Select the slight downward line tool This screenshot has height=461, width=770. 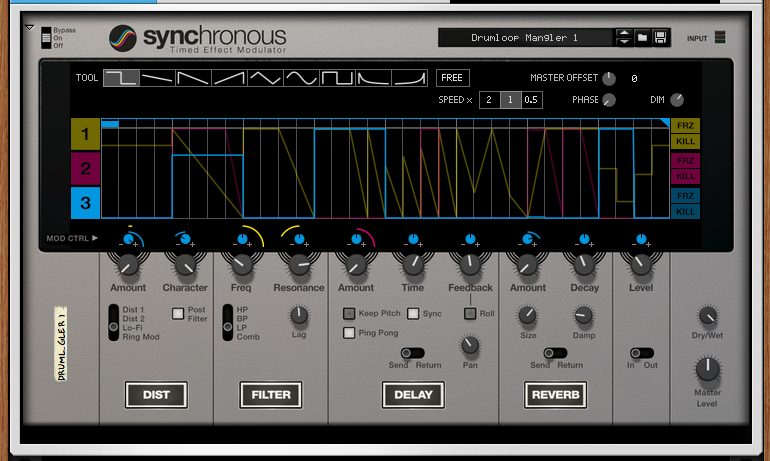pyautogui.click(x=158, y=78)
